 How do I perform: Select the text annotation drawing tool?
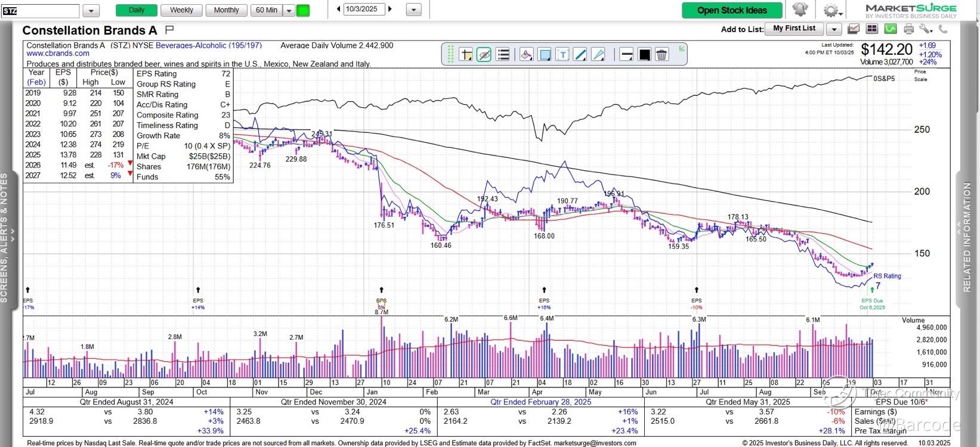tap(562, 55)
